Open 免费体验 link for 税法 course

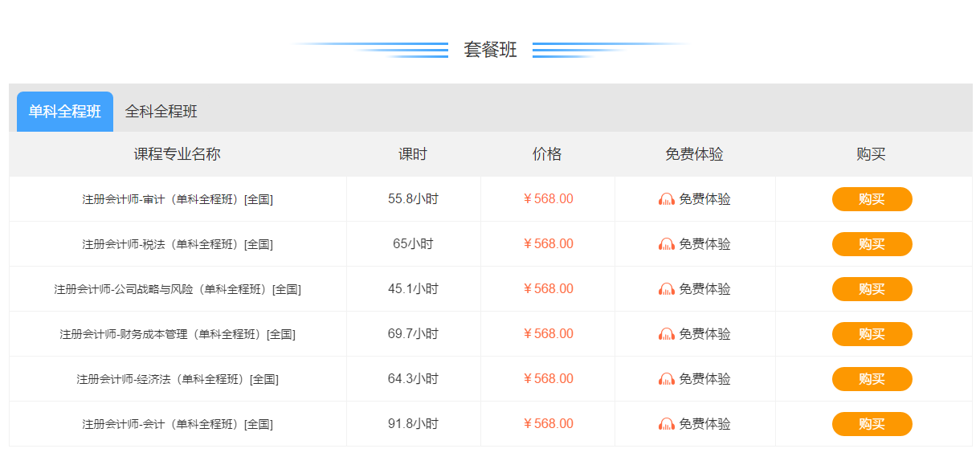pyautogui.click(x=704, y=244)
